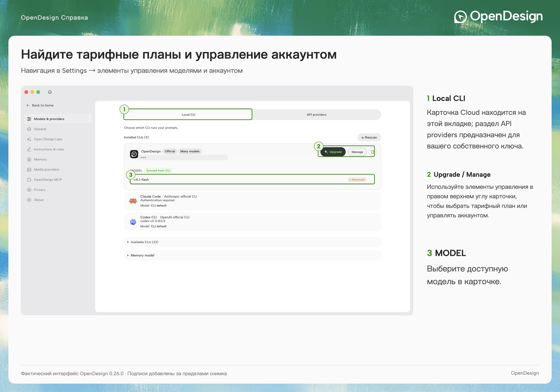
Task: Click the Claude Code logo icon
Action: tap(133, 201)
